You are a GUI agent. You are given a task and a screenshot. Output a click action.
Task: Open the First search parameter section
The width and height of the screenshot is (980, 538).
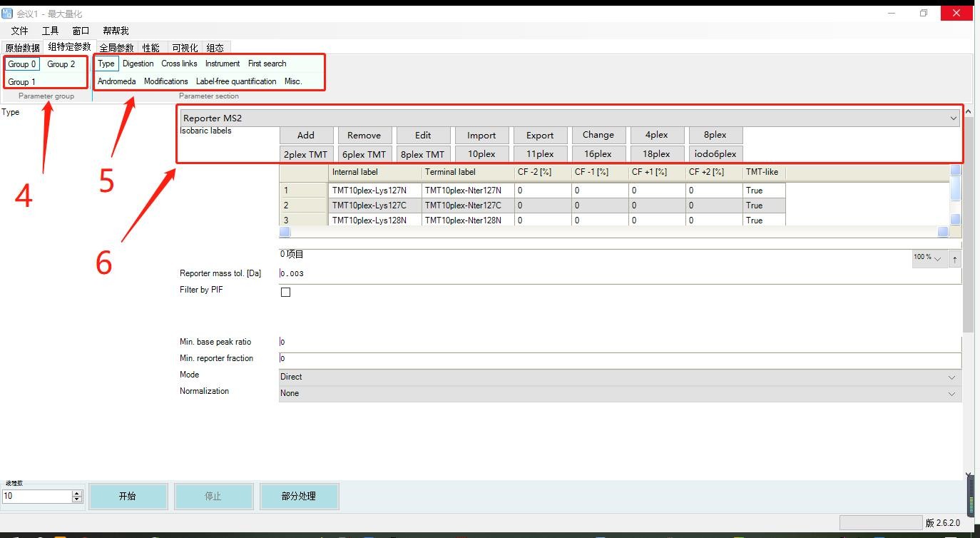(x=267, y=64)
